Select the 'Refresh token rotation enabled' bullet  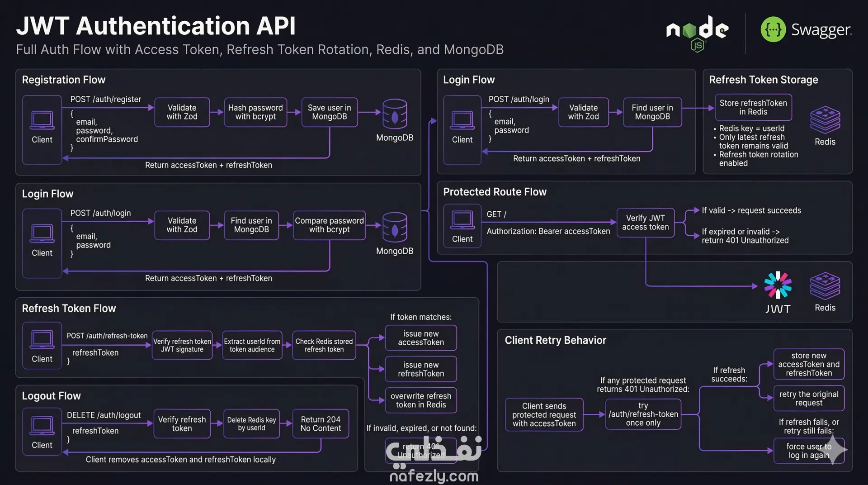pyautogui.click(x=756, y=159)
